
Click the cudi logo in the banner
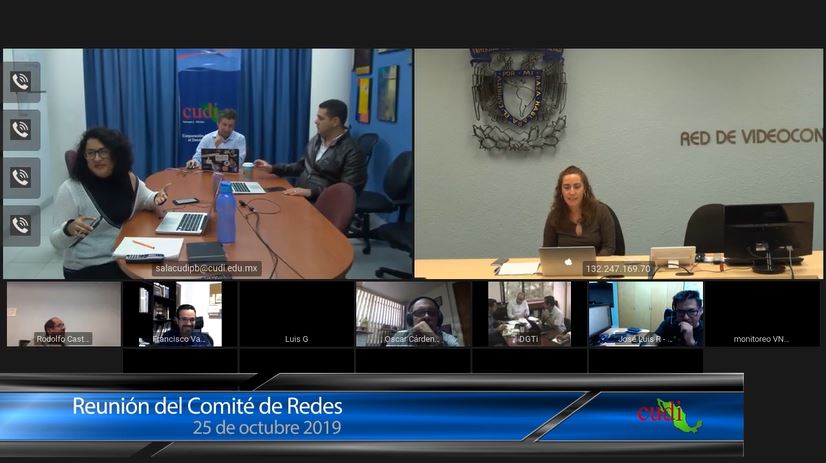[669, 415]
